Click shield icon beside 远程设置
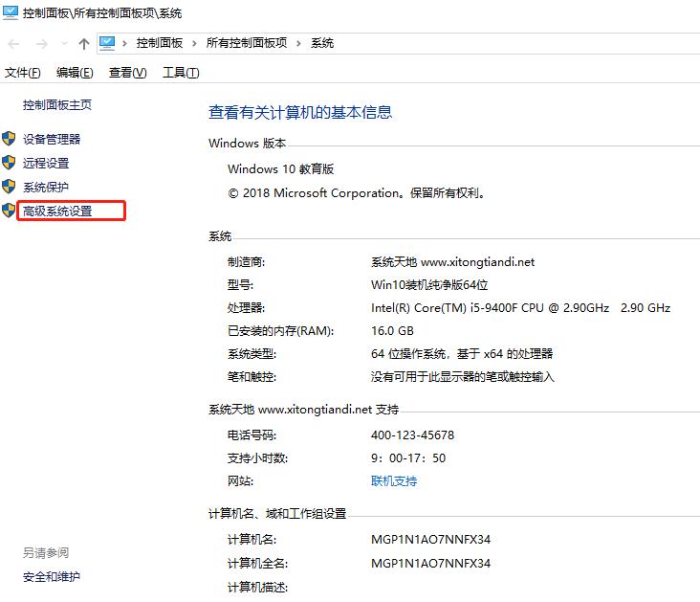 (9, 163)
